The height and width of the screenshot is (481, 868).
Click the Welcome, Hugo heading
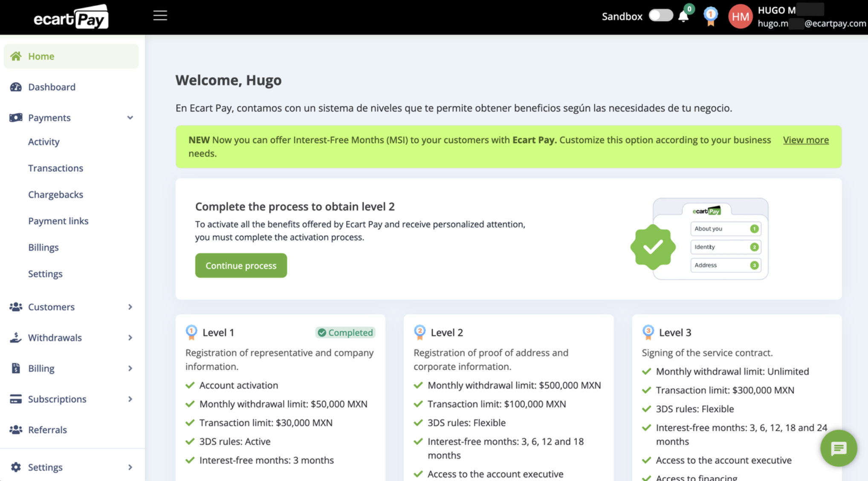point(229,80)
